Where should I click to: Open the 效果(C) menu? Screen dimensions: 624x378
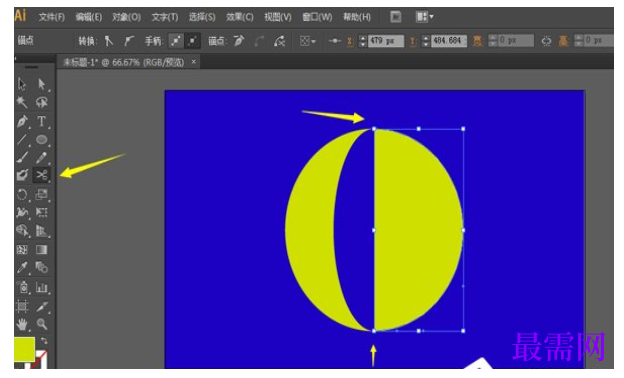click(x=240, y=17)
